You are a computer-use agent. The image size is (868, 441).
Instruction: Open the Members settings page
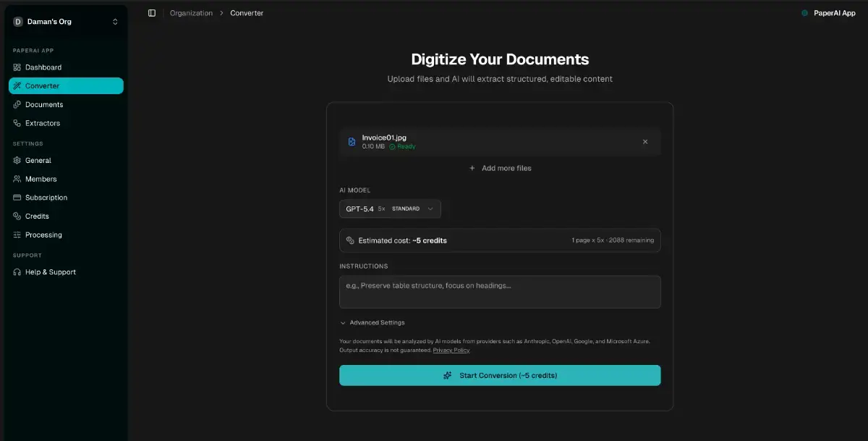[x=66, y=179]
